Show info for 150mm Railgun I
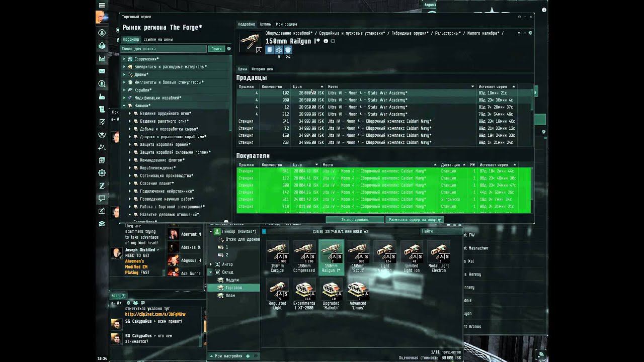Viewport: 644px width, 362px height. pyautogui.click(x=326, y=41)
